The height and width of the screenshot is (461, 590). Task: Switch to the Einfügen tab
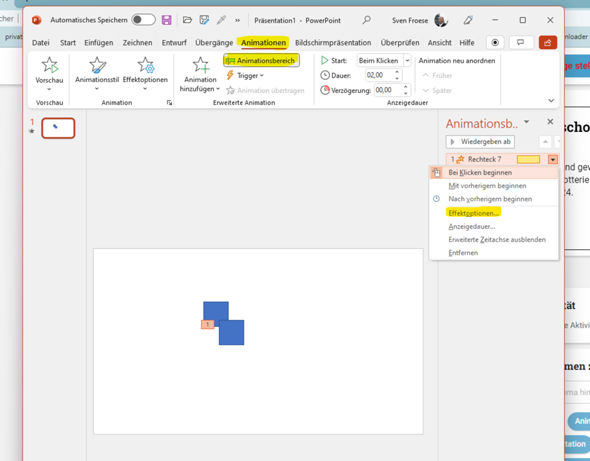click(x=99, y=43)
